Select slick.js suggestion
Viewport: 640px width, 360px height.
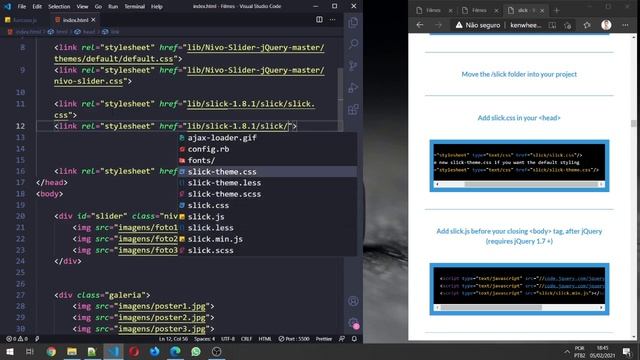(267, 217)
